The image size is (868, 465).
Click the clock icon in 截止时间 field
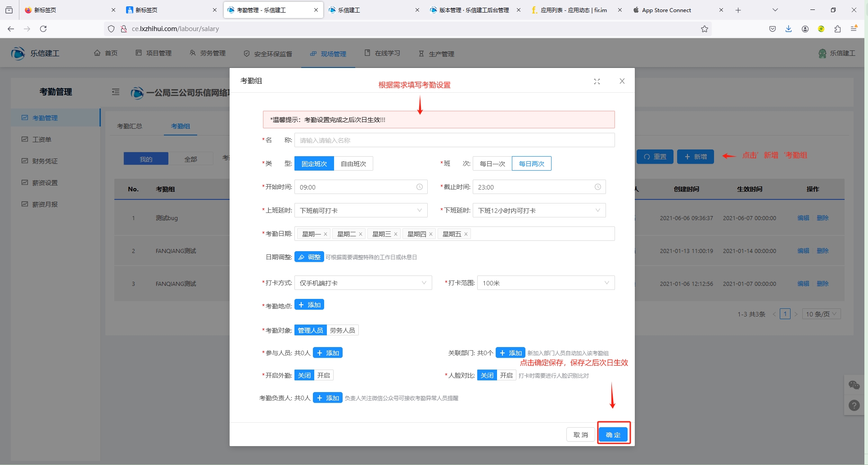tap(597, 187)
